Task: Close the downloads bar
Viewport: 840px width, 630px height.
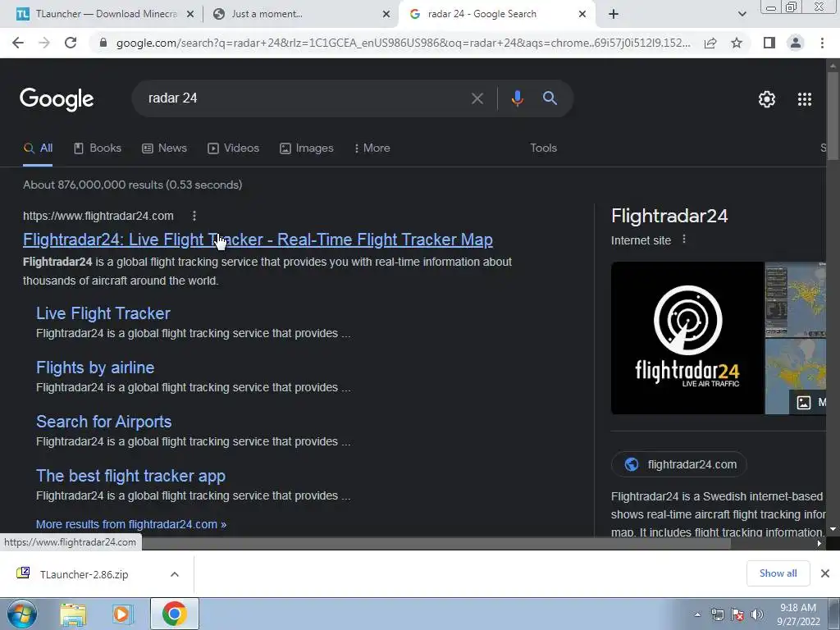Action: [x=825, y=573]
